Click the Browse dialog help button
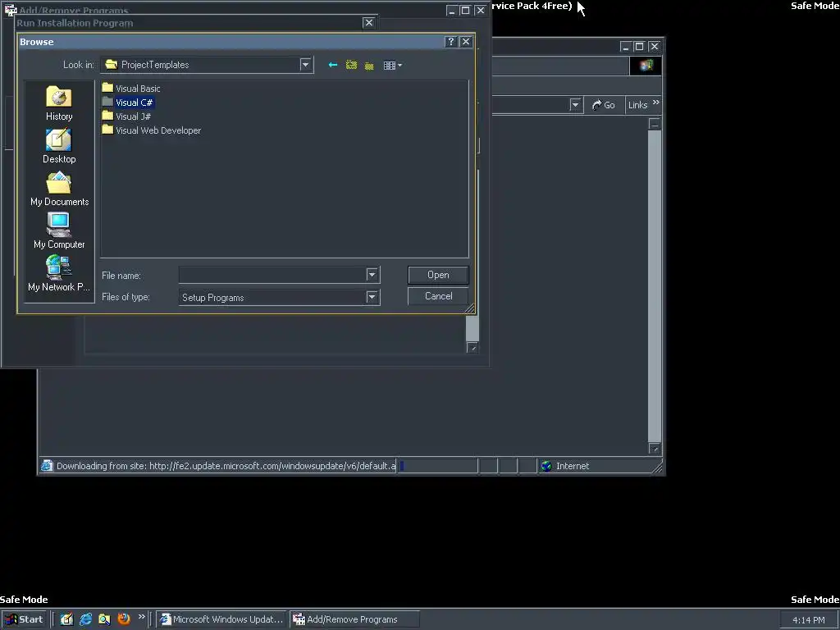This screenshot has width=840, height=630. tap(451, 42)
